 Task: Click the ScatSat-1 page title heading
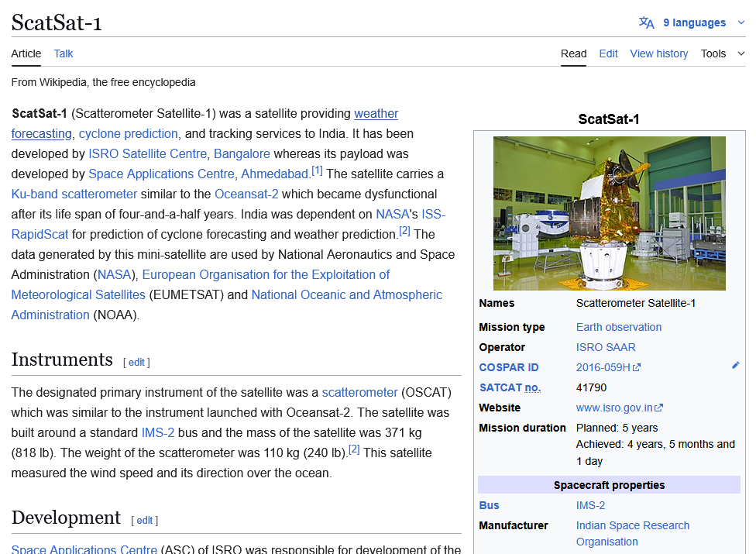(x=57, y=22)
